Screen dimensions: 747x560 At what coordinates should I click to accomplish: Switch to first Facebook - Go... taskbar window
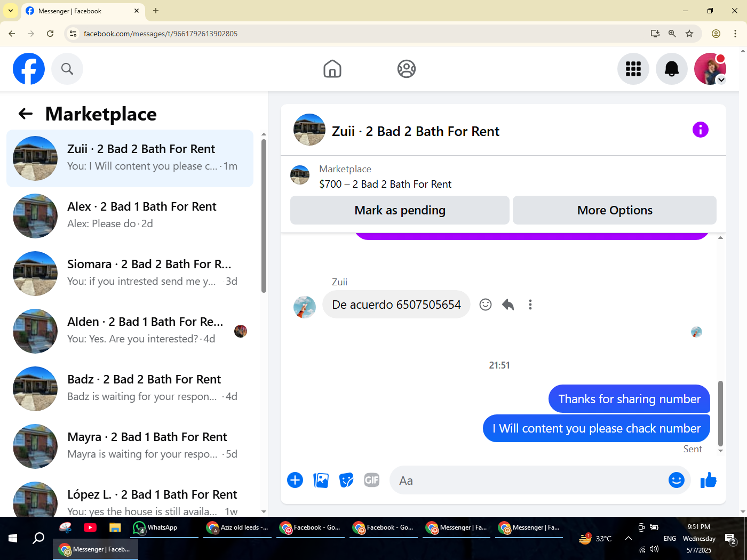point(311,527)
